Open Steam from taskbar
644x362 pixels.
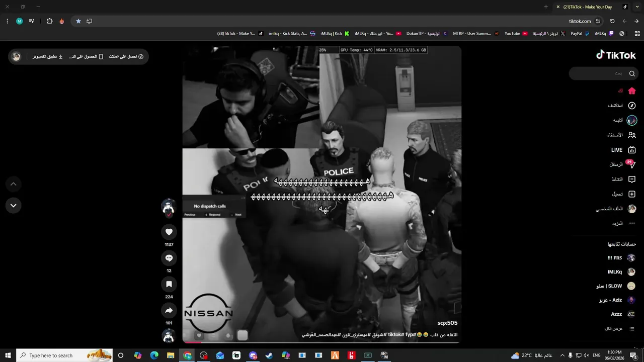(x=269, y=355)
